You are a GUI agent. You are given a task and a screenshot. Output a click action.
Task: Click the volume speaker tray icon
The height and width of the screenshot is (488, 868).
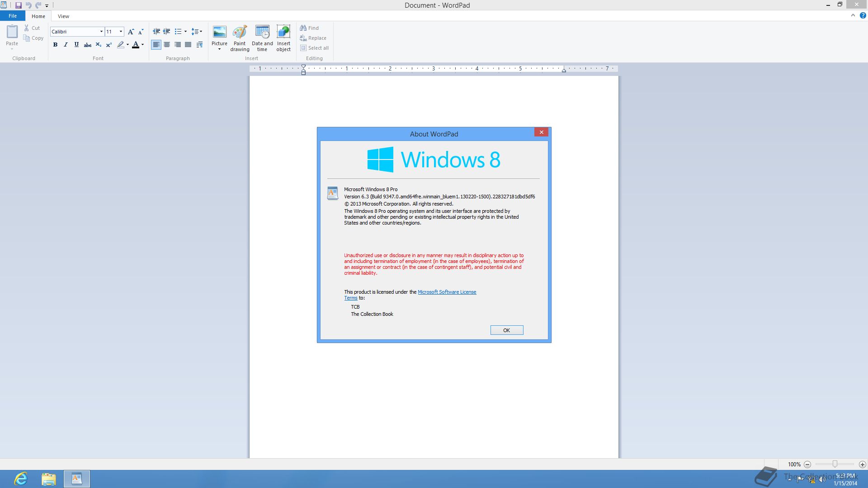822,480
